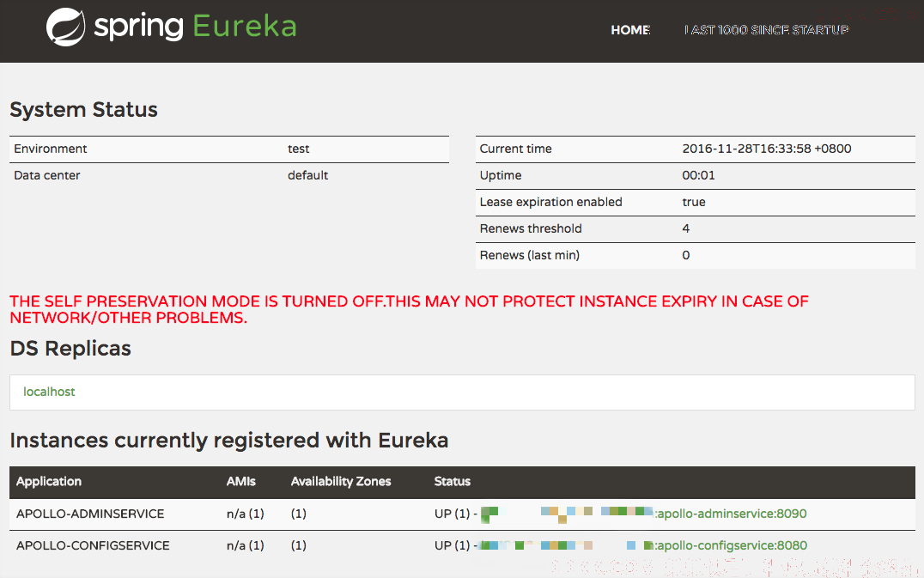This screenshot has width=924, height=578.
Task: Click the Status column header
Action: (452, 481)
